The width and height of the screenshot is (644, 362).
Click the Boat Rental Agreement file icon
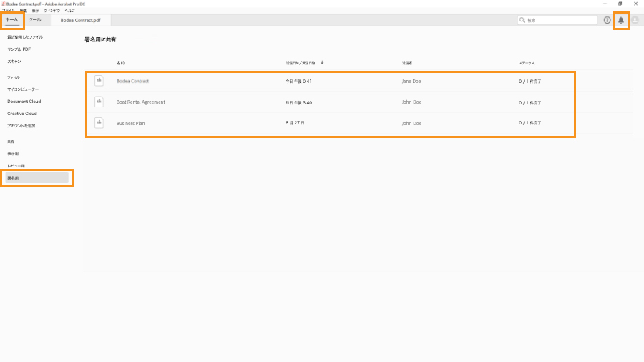coord(99,102)
